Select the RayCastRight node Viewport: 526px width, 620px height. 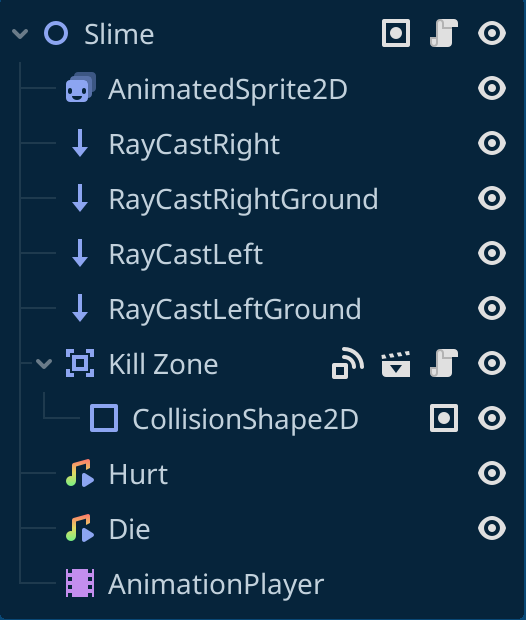click(194, 144)
